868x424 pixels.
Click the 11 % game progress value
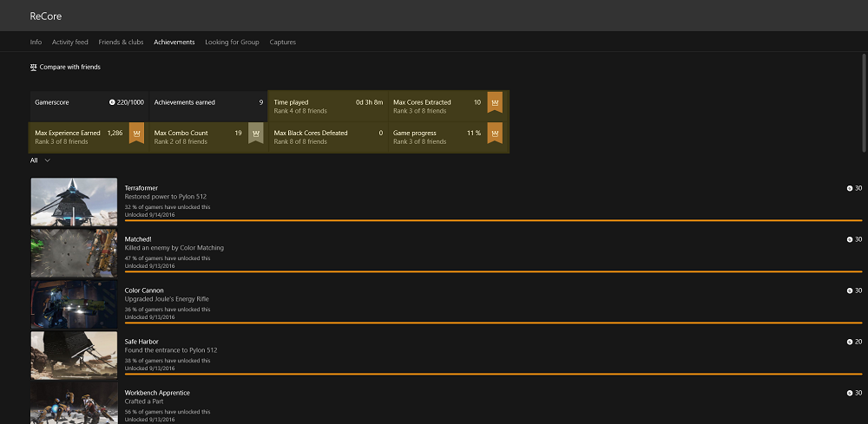point(474,134)
